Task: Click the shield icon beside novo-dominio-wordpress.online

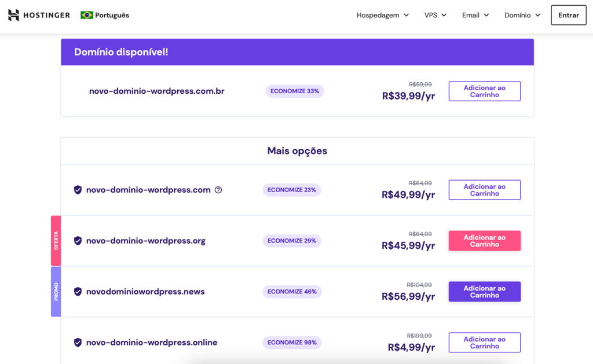Action: [x=78, y=342]
